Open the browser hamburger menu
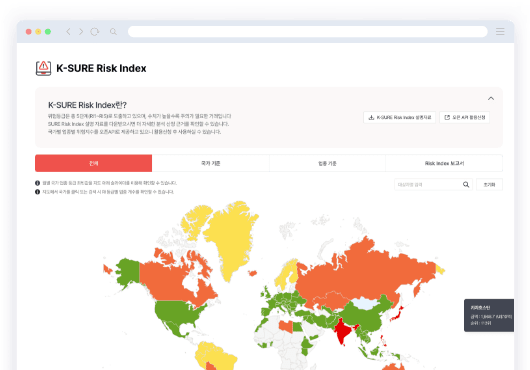Screen dimensions: 530x370 500,31
